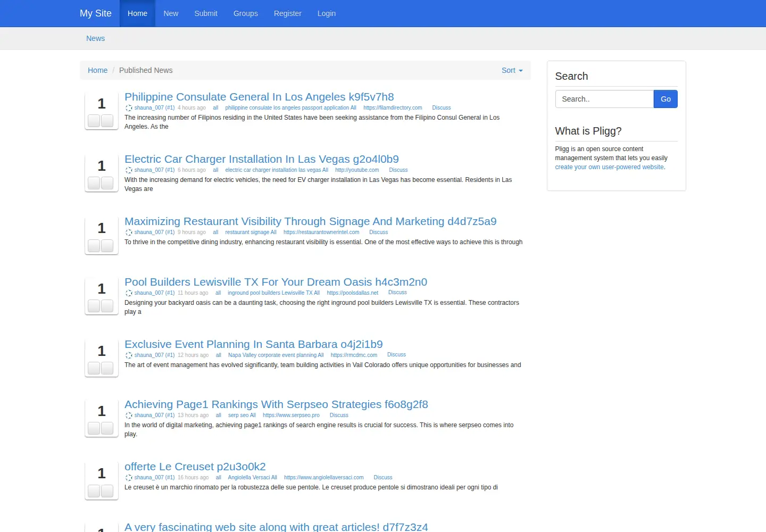This screenshot has width=766, height=532.
Task: Click the 'restaurant signage All' tag link
Action: click(251, 232)
